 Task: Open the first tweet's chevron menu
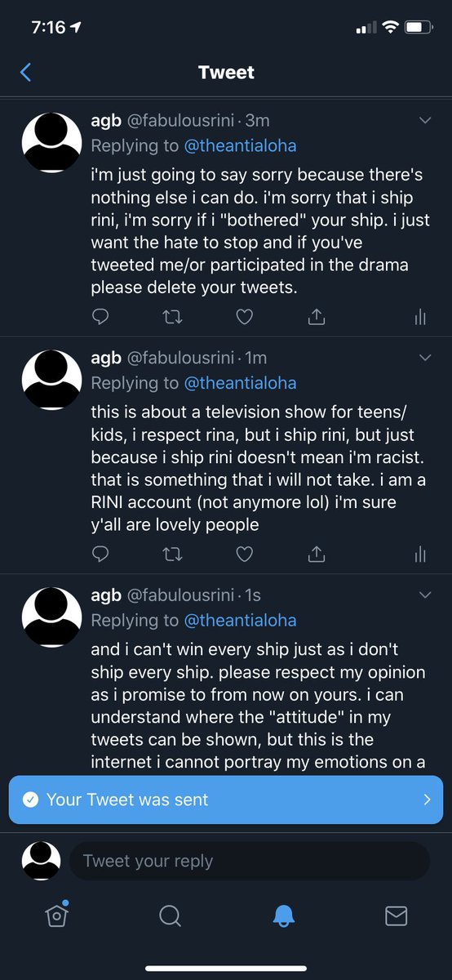(x=425, y=121)
